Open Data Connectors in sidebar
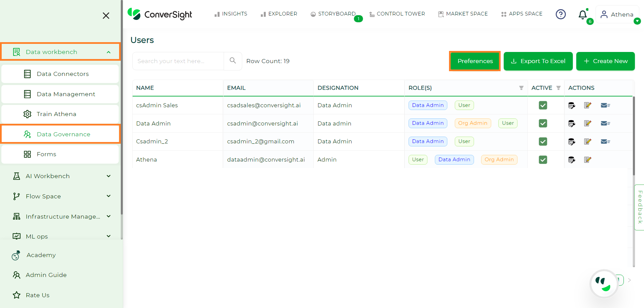Image resolution: width=644 pixels, height=308 pixels. pos(60,74)
